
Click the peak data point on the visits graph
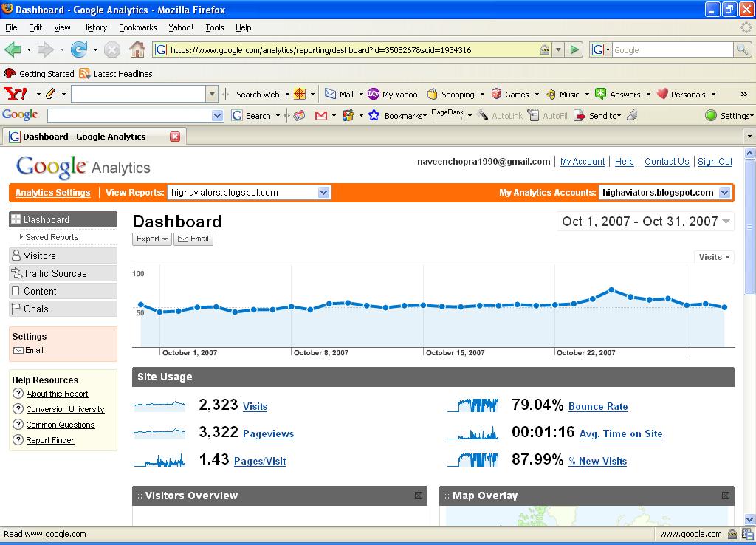point(611,290)
